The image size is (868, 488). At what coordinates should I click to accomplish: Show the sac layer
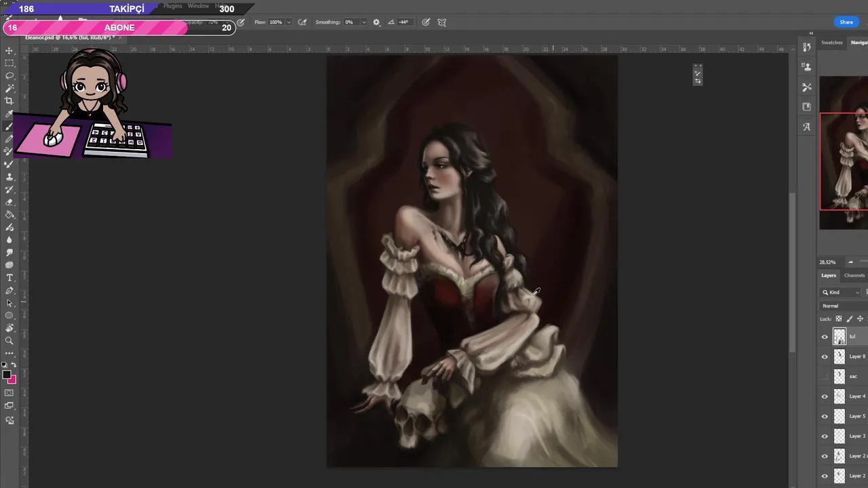click(825, 376)
